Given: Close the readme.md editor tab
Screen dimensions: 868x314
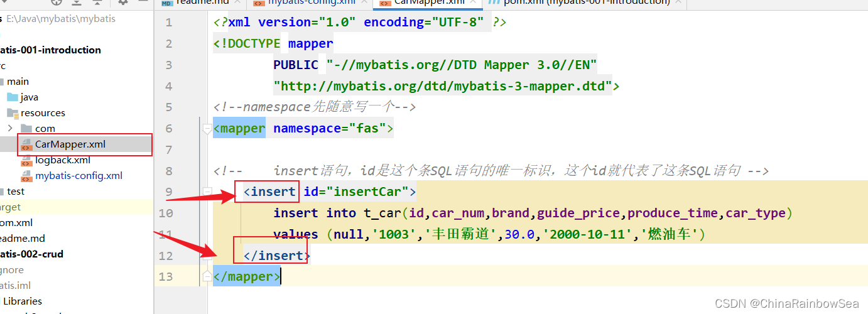Looking at the screenshot, I should (x=237, y=2).
